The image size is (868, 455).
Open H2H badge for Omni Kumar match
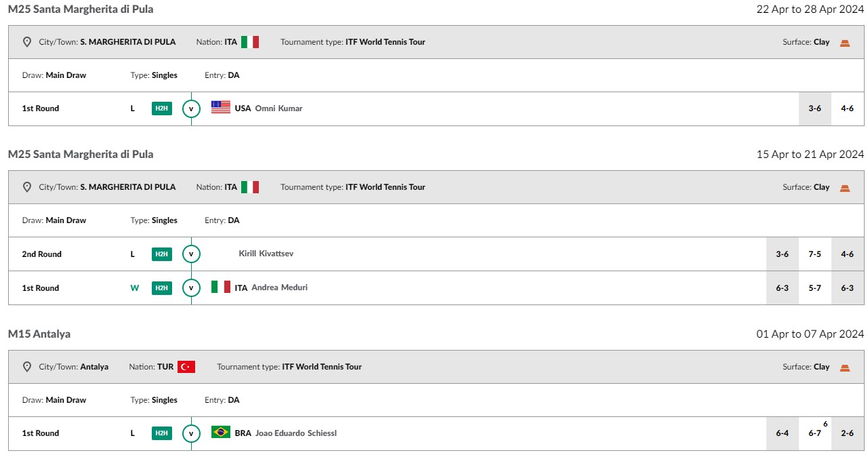(x=161, y=108)
